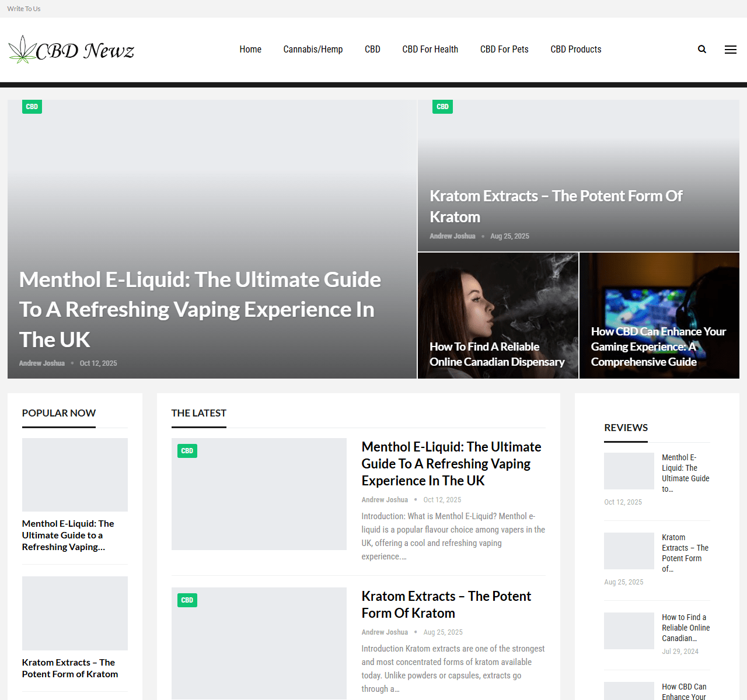Click first Popular Now Menthol thumbnail
747x700 pixels.
tap(75, 475)
